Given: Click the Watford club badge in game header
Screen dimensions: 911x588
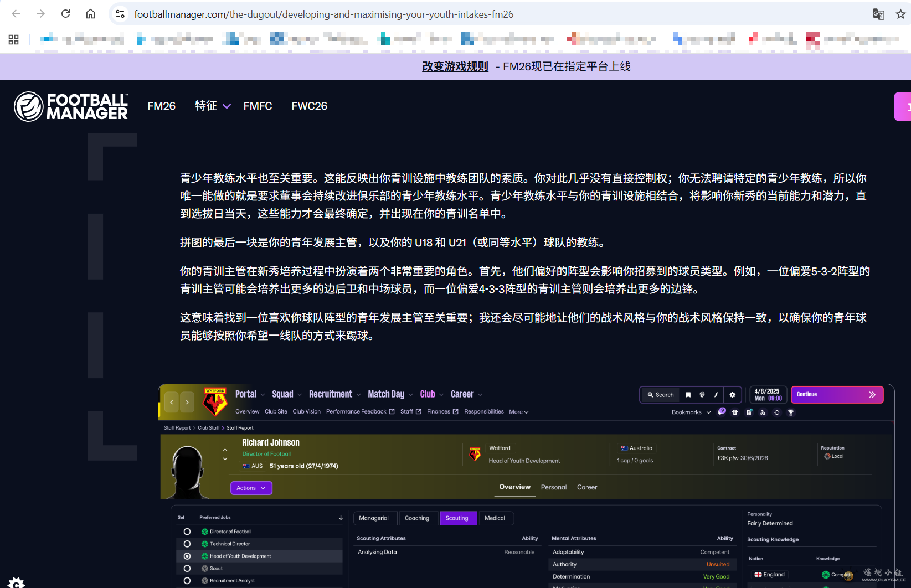Looking at the screenshot, I should pyautogui.click(x=215, y=402).
